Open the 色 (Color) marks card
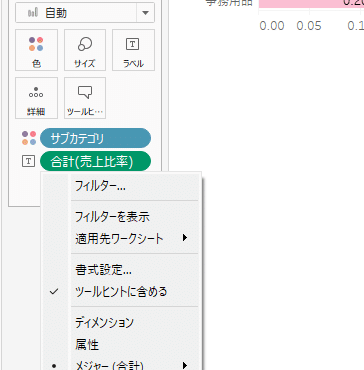Viewport: 364px width, 370px height. (36, 50)
